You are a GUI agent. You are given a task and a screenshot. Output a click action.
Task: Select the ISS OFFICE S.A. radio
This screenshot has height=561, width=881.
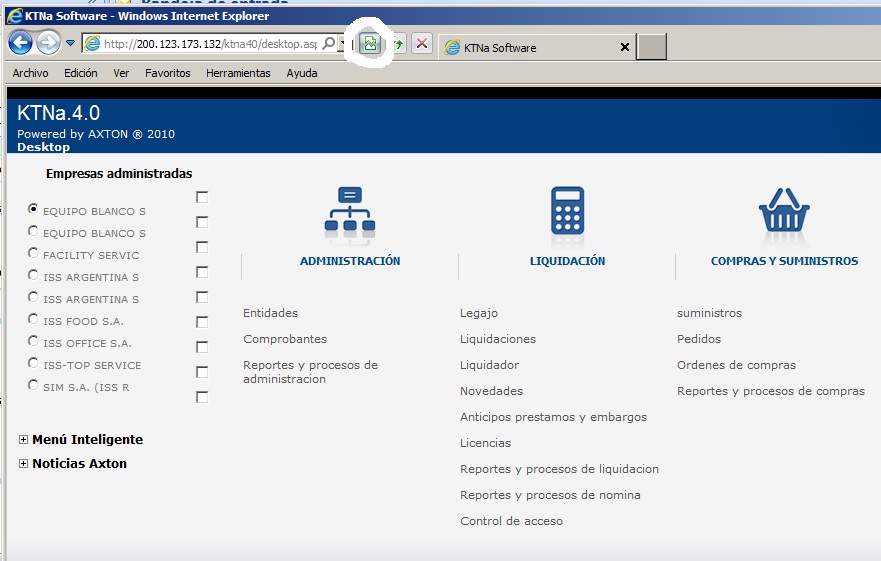[33, 341]
